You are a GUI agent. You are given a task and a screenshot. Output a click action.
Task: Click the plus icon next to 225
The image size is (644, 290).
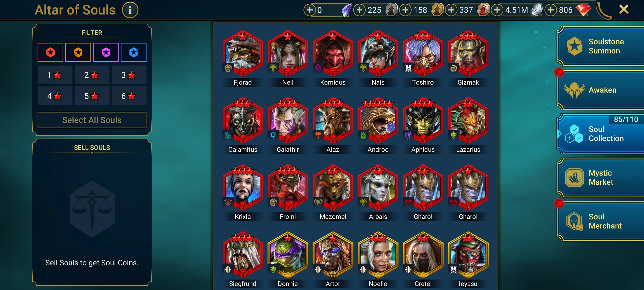click(x=360, y=10)
